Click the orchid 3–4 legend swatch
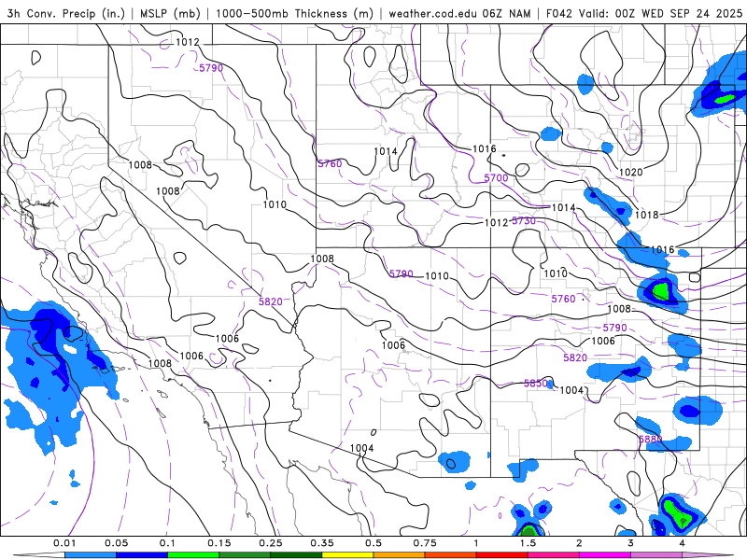The width and height of the screenshot is (747, 560). click(656, 555)
